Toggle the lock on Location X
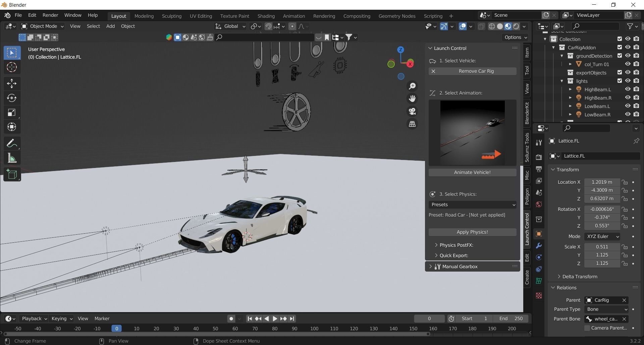Image resolution: width=644 pixels, height=345 pixels. click(x=625, y=182)
